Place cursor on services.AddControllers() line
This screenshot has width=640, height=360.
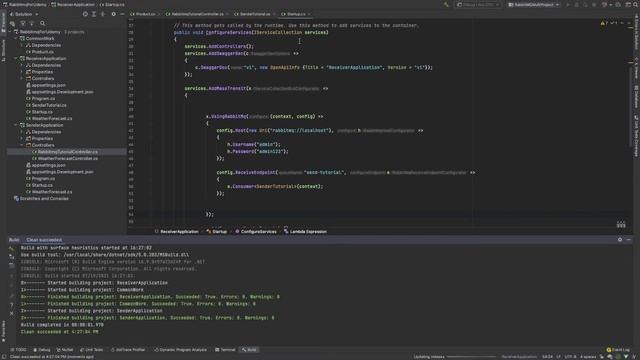click(219, 46)
